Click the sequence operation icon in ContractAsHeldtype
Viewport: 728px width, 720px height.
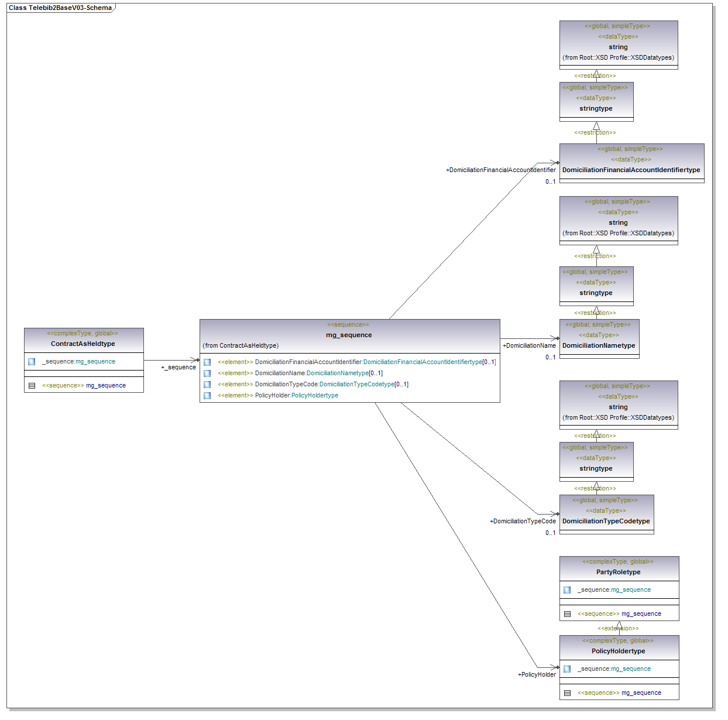(32, 386)
